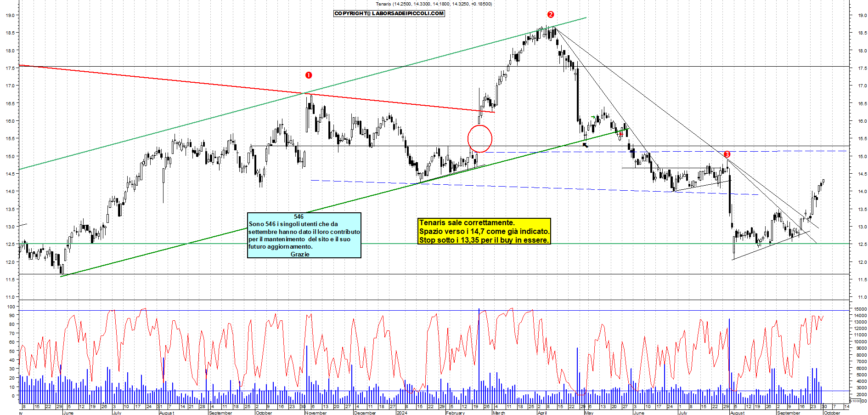This screenshot has height=415, width=868.
Task: Click the '8000' volume scale label
Action: [x=861, y=355]
